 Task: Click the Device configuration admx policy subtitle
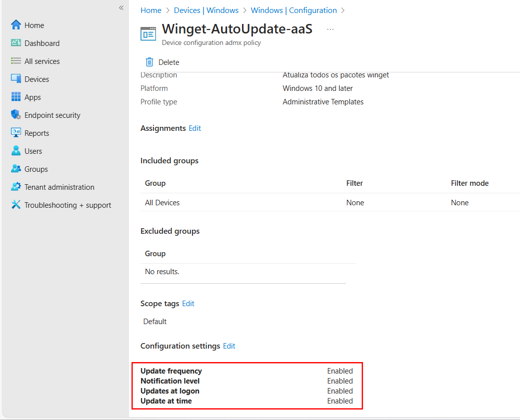[211, 43]
